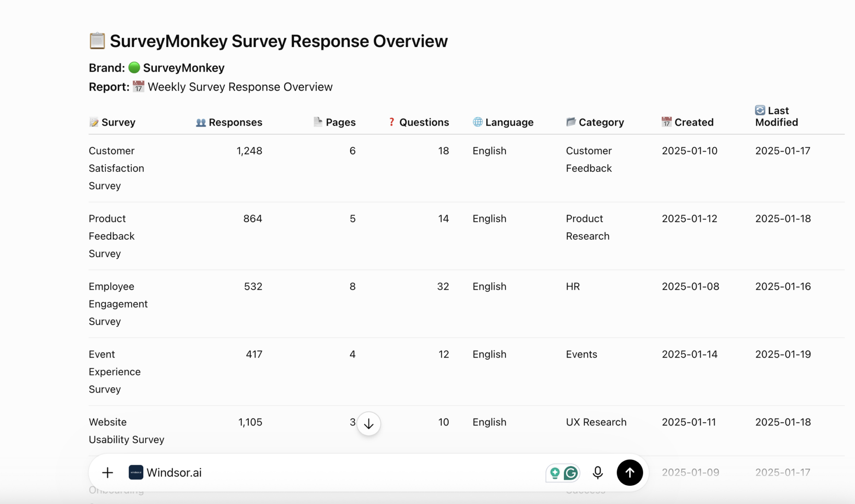Click the 1,248 responses value
855x504 pixels.
249,151
